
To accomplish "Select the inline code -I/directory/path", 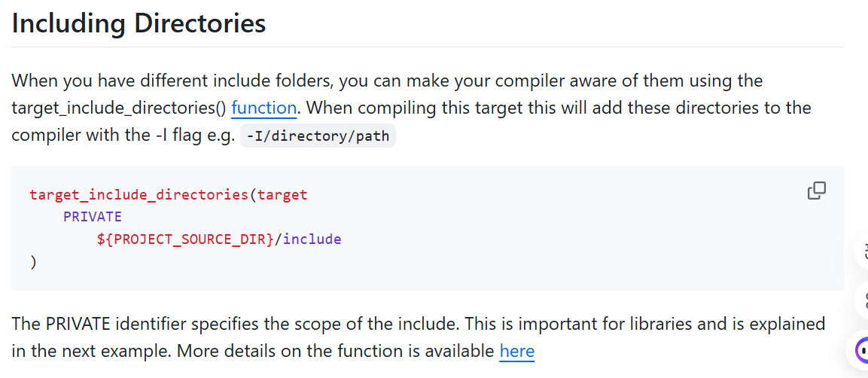I will (318, 136).
